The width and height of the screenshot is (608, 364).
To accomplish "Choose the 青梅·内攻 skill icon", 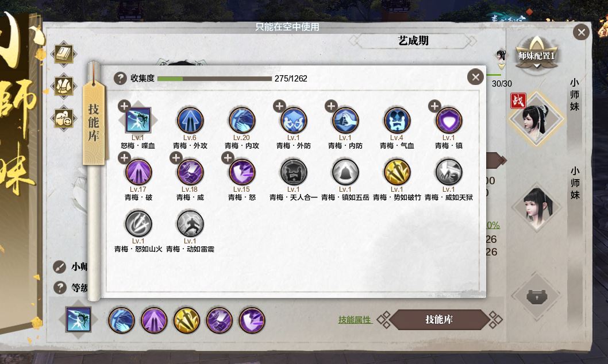I will click(x=241, y=120).
